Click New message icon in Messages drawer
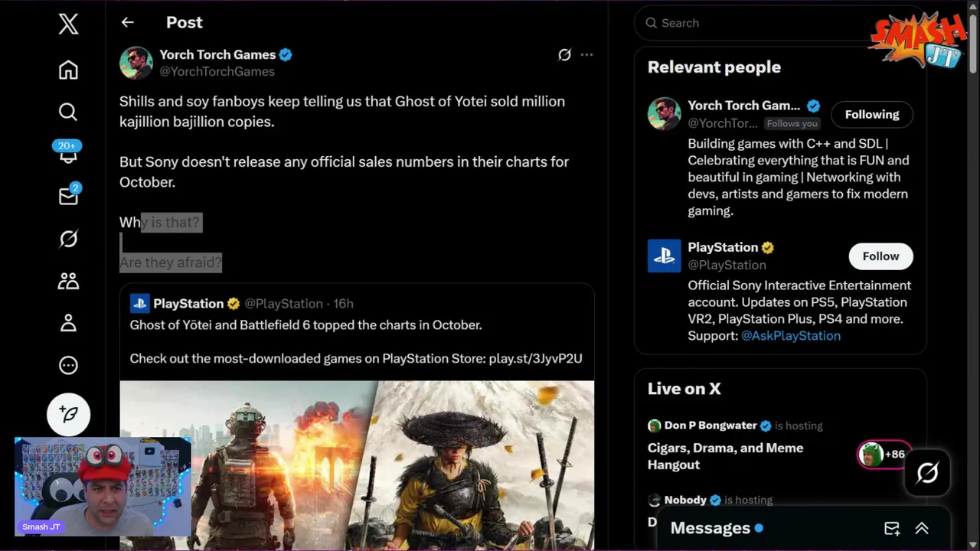980x551 pixels. coord(892,528)
